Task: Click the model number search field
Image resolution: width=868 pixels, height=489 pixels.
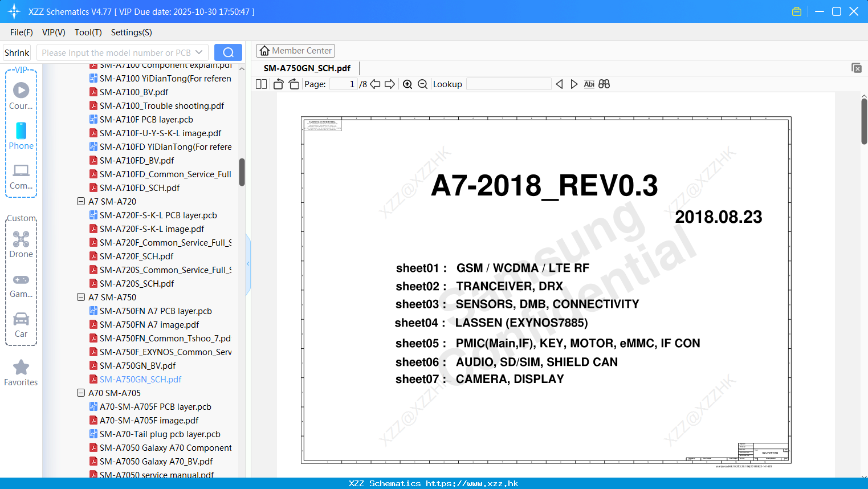Action: point(116,52)
